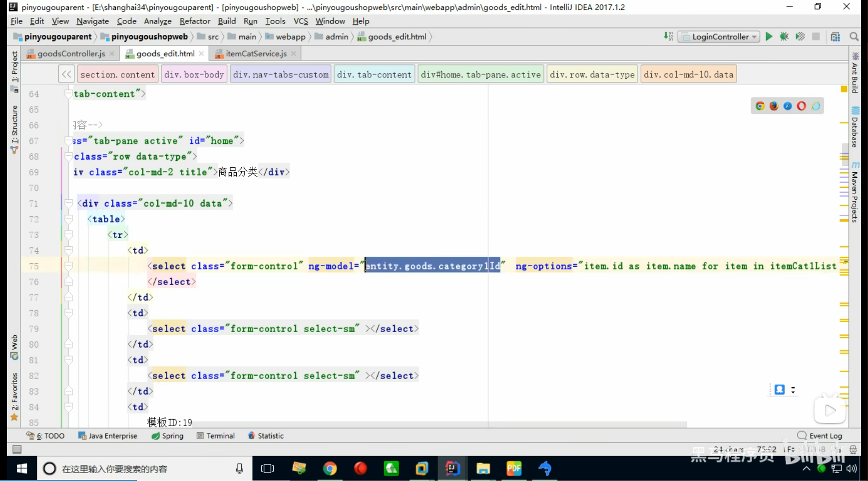Preview page in Firefox browser icon
868x481 pixels.
[774, 106]
